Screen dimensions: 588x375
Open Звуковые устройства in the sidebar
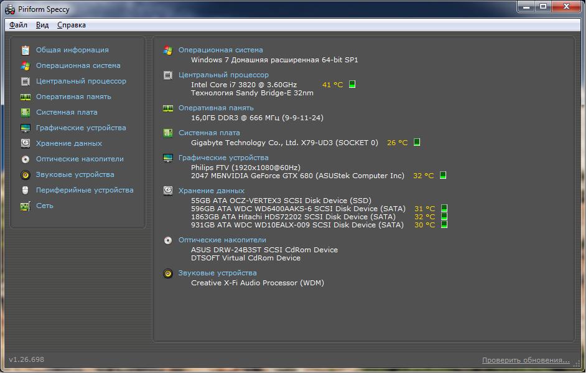coord(75,175)
